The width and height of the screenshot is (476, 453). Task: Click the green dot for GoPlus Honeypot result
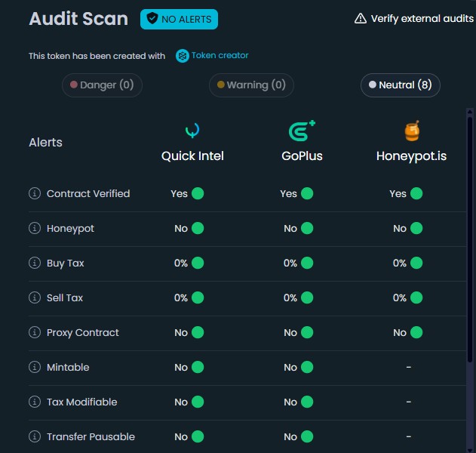(x=307, y=228)
